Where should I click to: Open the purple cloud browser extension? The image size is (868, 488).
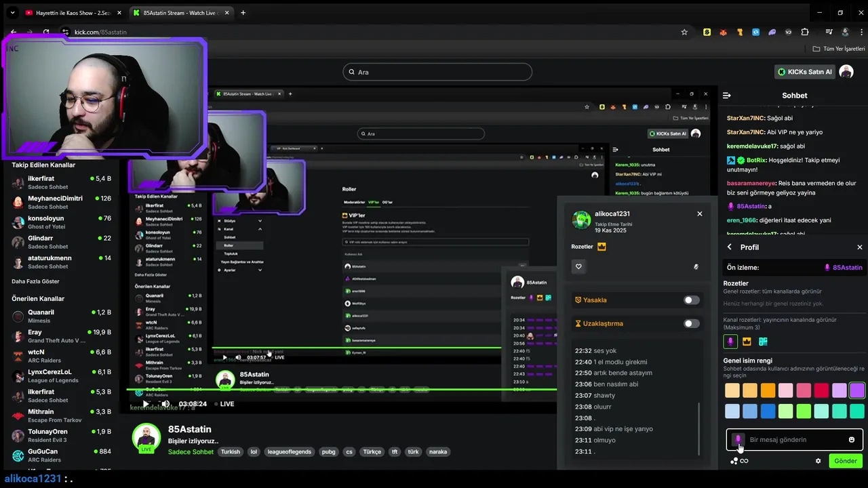tap(772, 32)
